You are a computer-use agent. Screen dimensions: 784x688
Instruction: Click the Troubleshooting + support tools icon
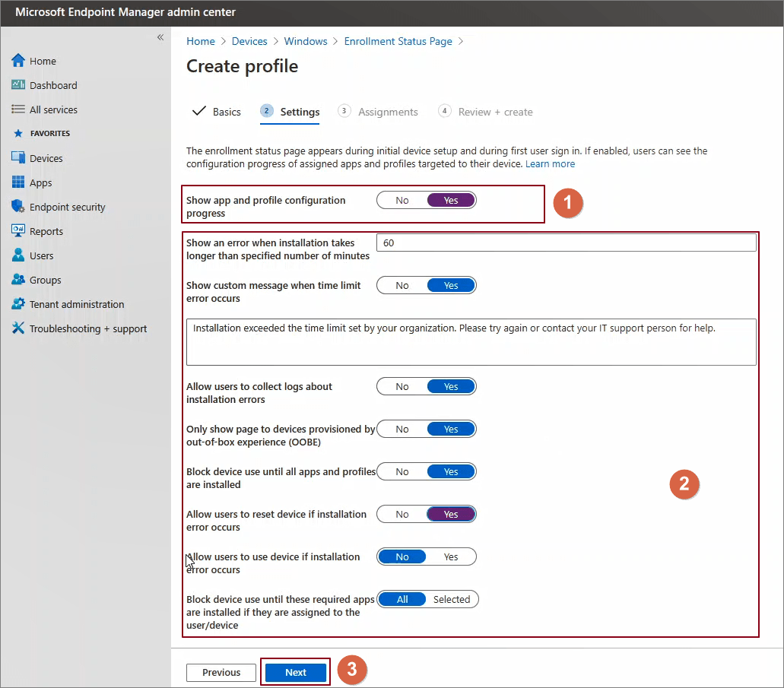tap(18, 328)
